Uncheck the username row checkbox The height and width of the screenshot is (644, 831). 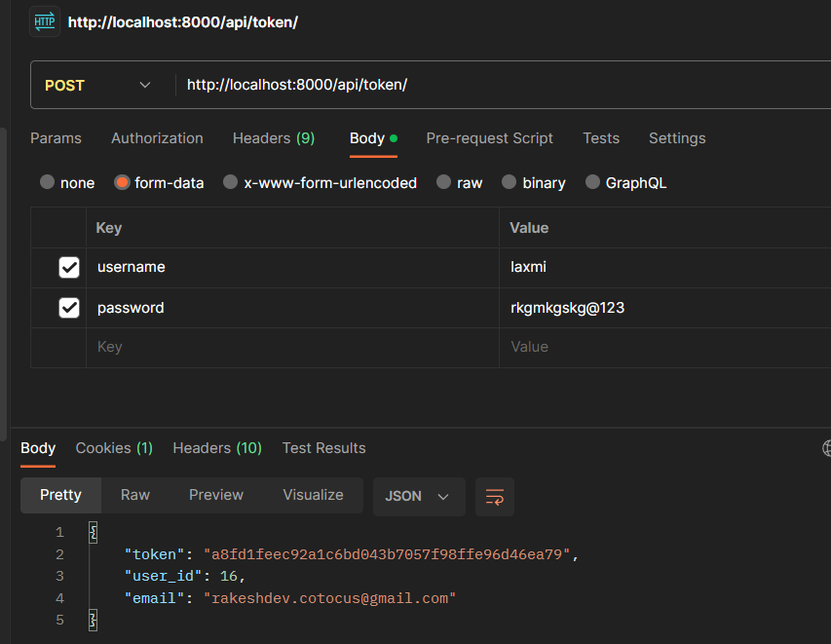point(69,267)
